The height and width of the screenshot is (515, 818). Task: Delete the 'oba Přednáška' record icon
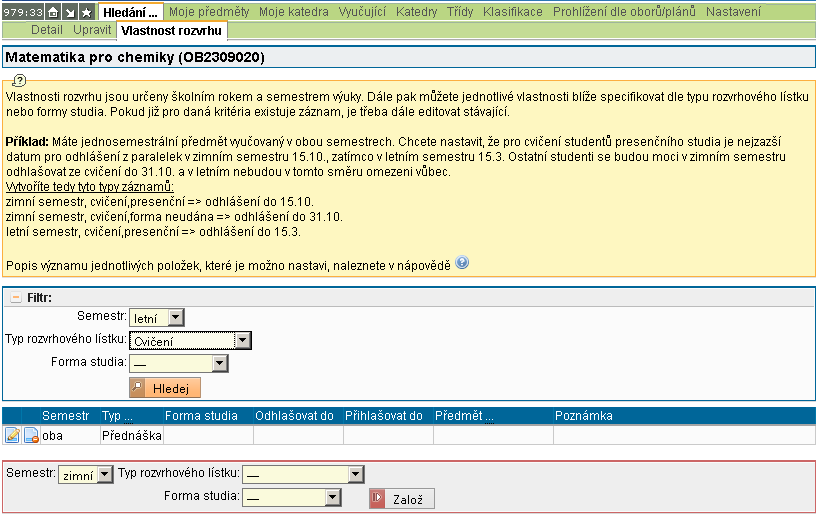31,436
